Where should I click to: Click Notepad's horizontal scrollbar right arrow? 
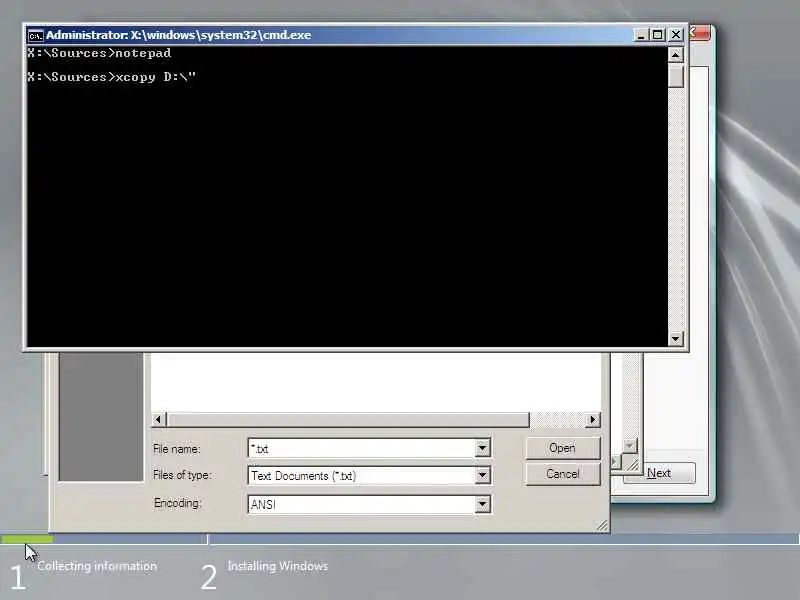click(615, 462)
